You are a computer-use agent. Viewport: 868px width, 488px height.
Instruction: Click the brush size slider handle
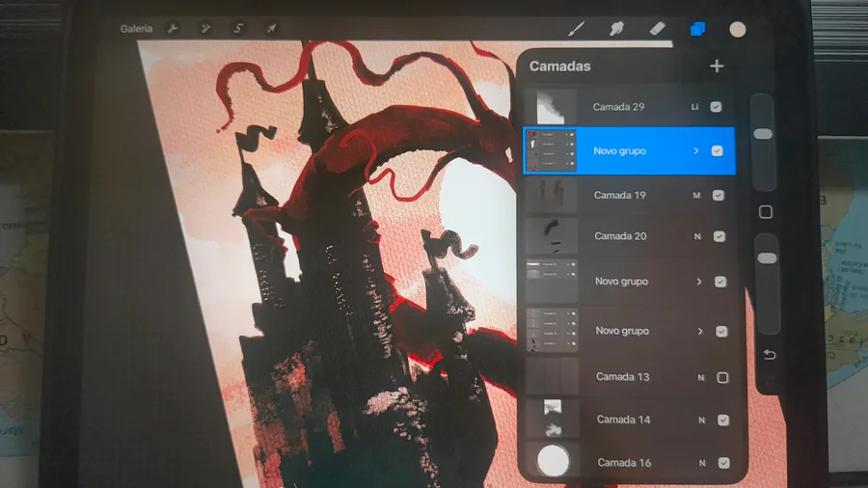coord(763,134)
